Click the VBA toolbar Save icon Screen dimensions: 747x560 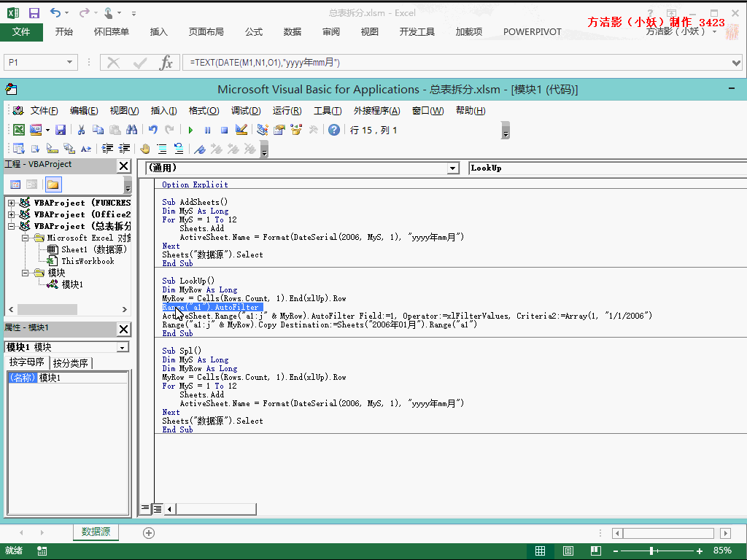click(61, 130)
